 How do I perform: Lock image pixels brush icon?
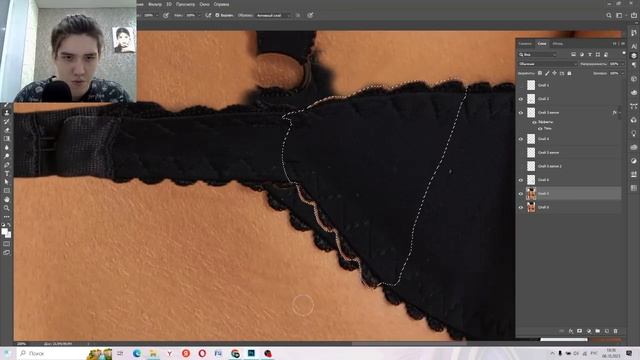(547, 73)
